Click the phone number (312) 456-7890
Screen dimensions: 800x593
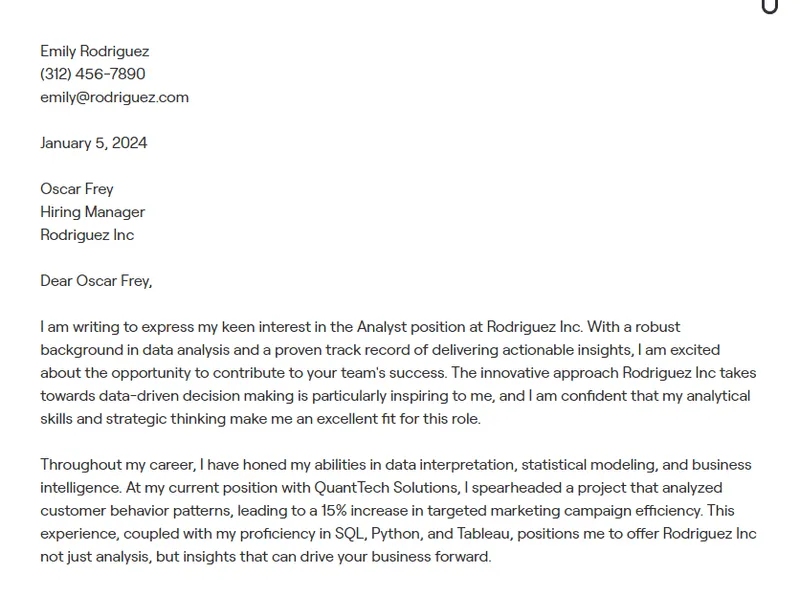pos(92,74)
